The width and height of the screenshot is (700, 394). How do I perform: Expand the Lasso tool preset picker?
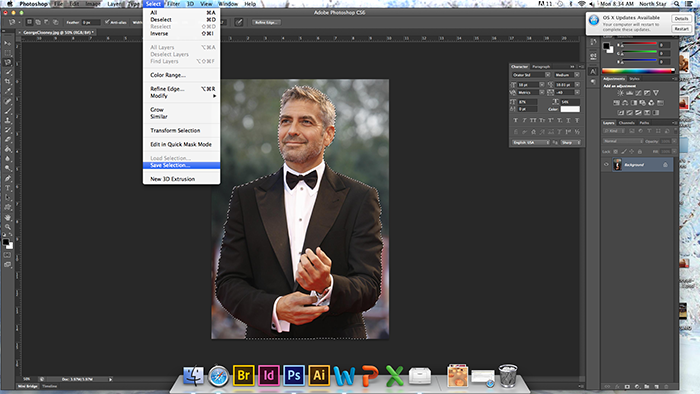[19, 22]
